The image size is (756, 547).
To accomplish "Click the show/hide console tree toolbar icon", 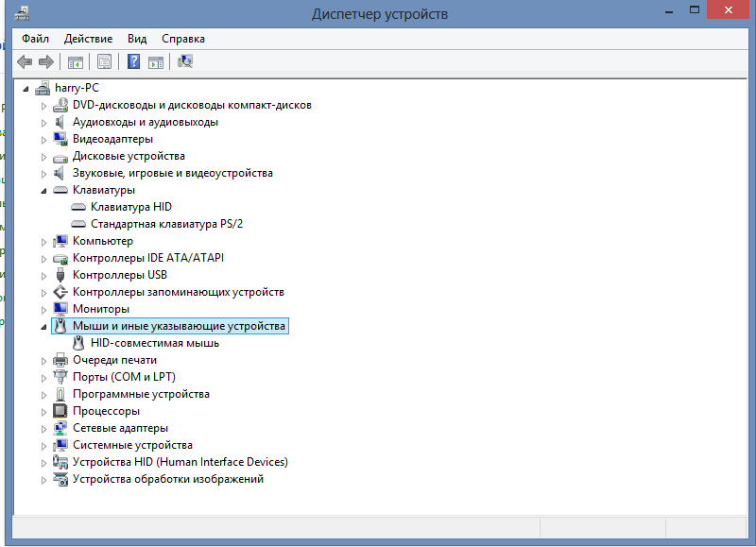I will [75, 62].
